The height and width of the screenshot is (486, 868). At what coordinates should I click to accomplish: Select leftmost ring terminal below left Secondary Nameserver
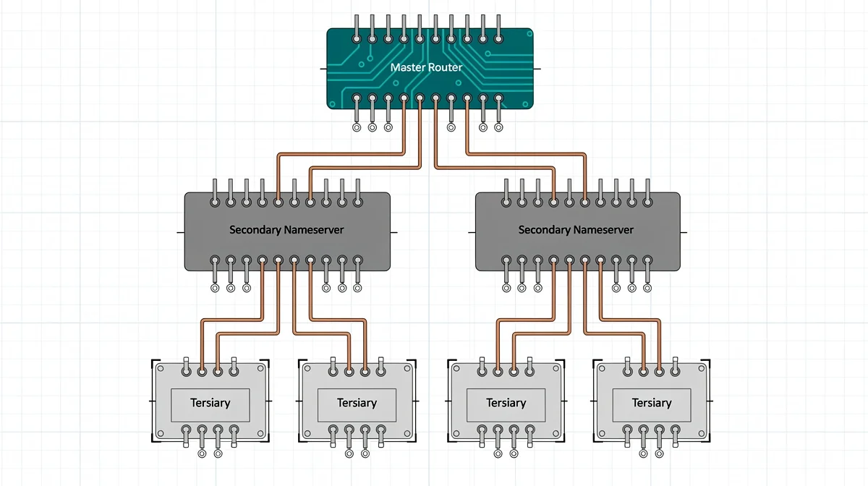pos(215,289)
